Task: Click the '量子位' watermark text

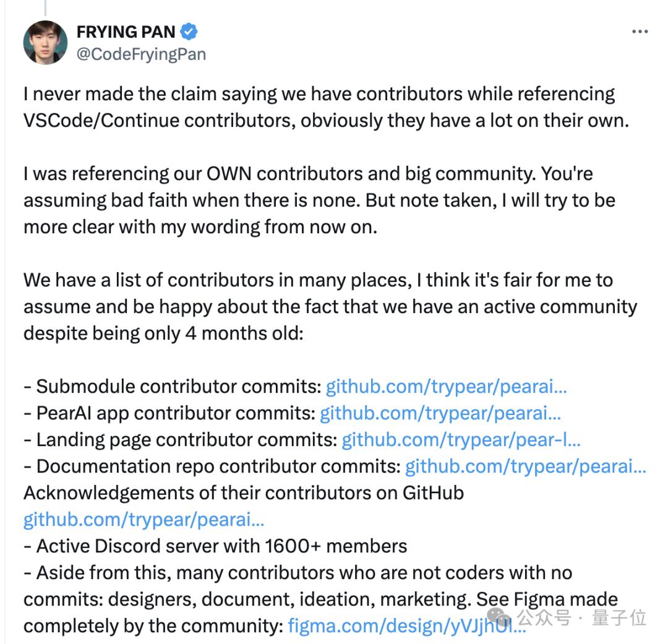Action: pos(619,617)
